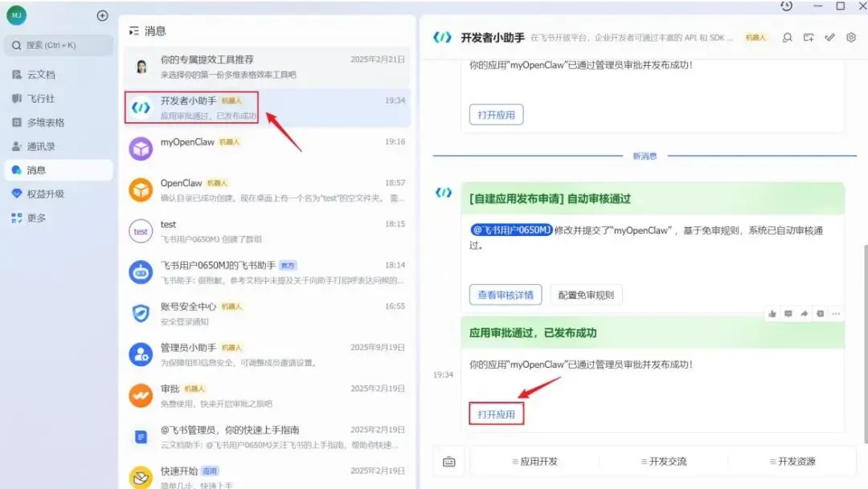Open 账号安全中心 conversation

point(268,313)
